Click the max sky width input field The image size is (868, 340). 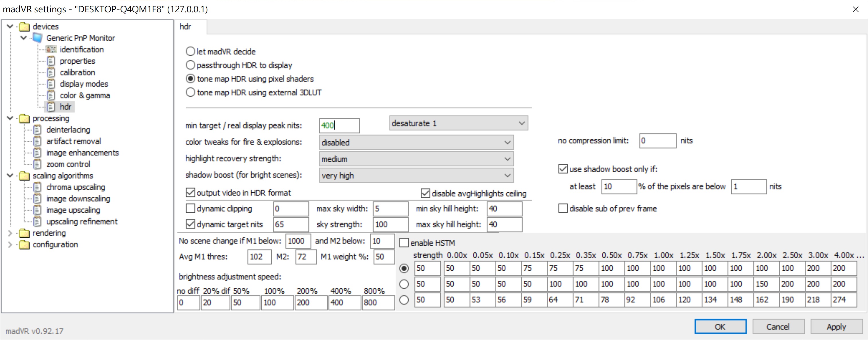click(391, 209)
